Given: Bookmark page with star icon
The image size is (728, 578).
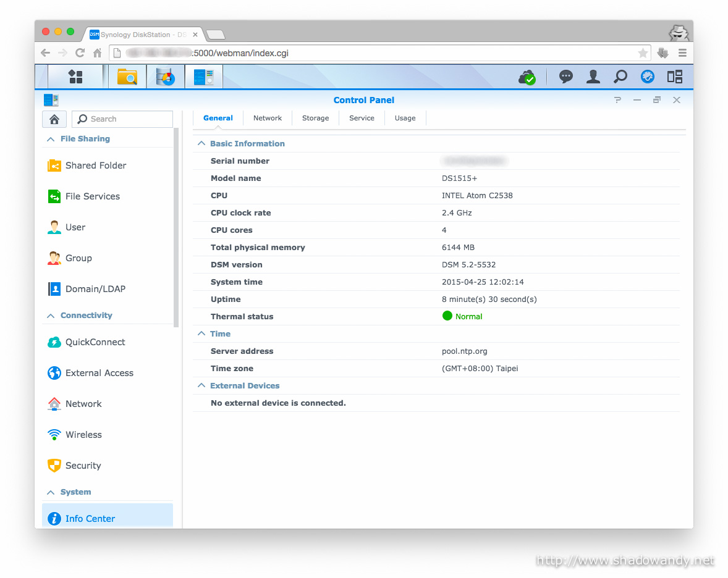Looking at the screenshot, I should tap(643, 53).
